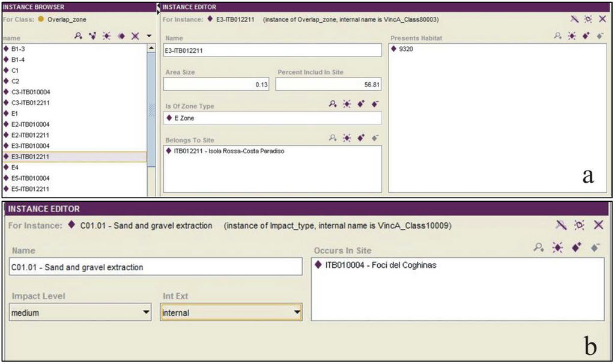Click the Instance Browser scrollbar up arrow
615x364 pixels.
(x=151, y=48)
